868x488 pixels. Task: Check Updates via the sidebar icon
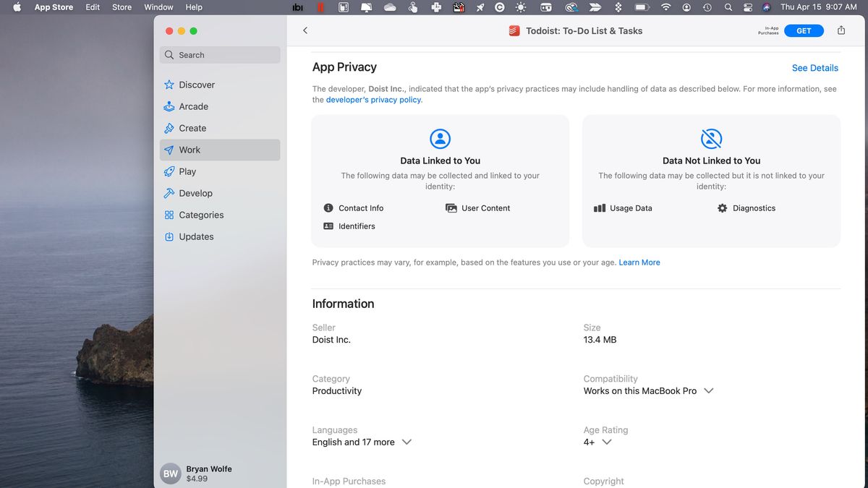169,236
